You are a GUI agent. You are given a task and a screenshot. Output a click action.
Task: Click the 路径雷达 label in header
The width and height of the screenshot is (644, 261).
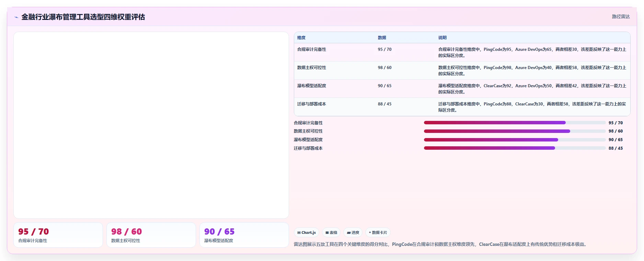621,16
